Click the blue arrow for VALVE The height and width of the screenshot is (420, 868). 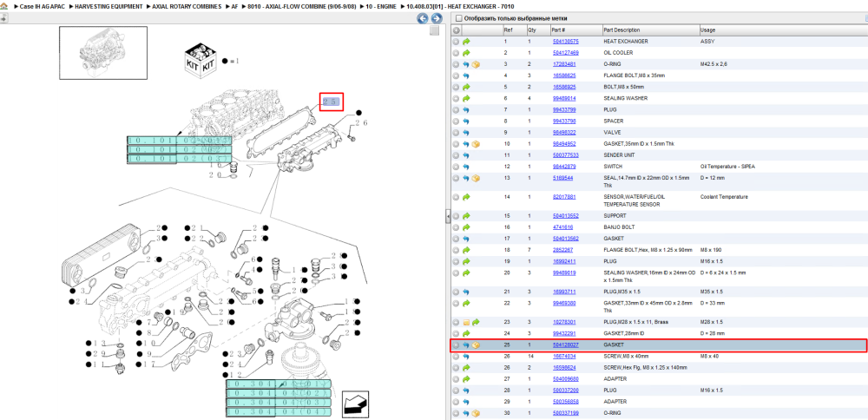(x=466, y=133)
